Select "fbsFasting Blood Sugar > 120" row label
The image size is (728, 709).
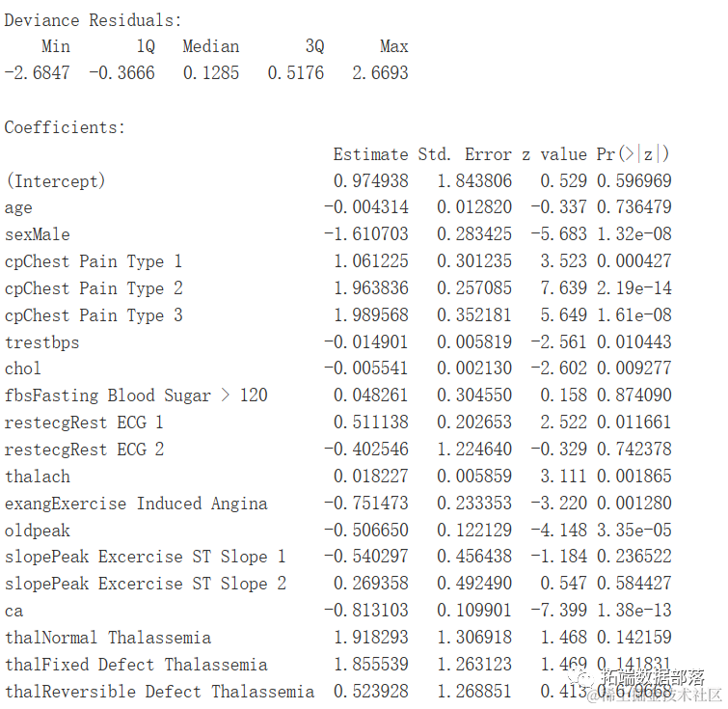tap(136, 395)
